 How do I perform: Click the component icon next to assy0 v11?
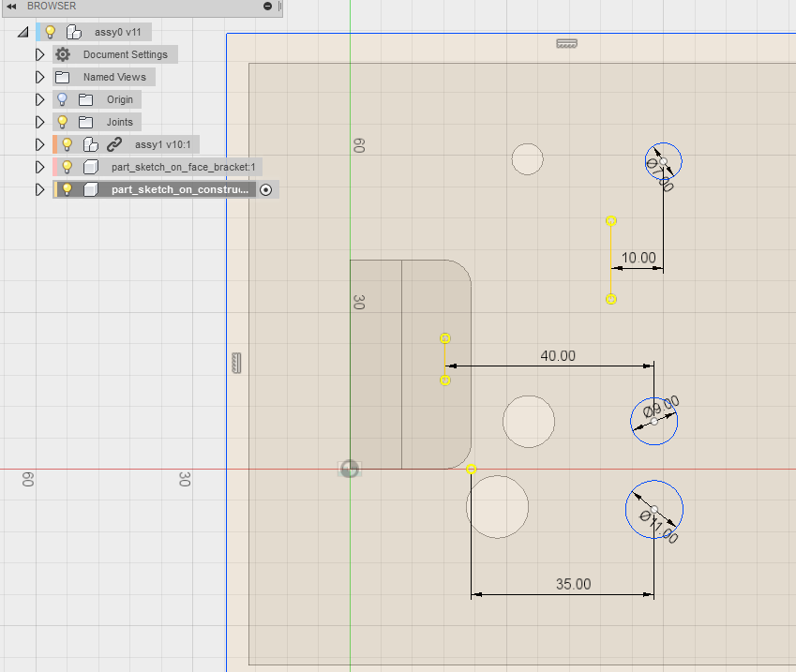point(73,31)
